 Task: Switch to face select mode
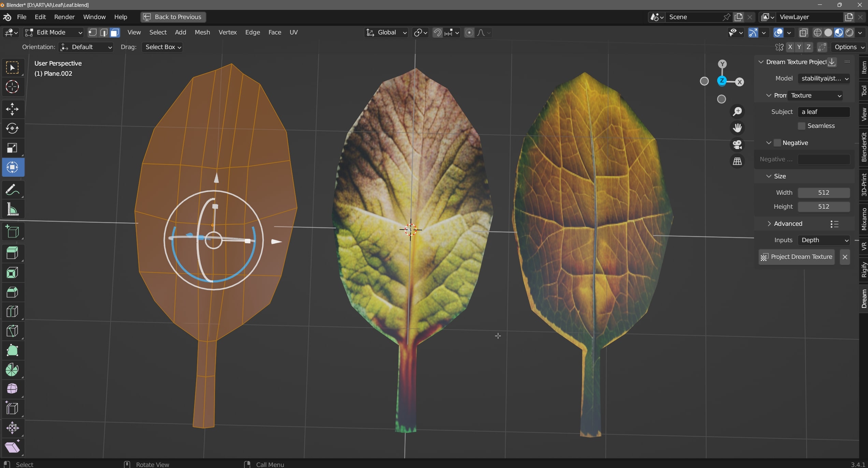115,32
